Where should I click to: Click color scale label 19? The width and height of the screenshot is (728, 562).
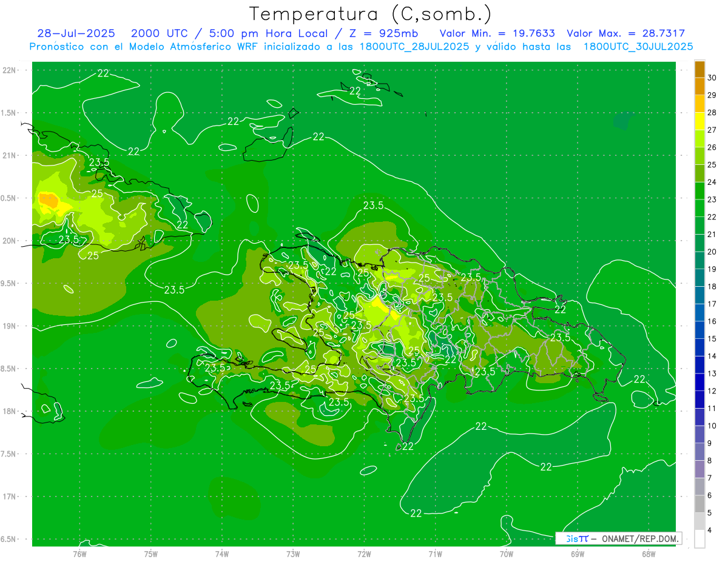(712, 269)
